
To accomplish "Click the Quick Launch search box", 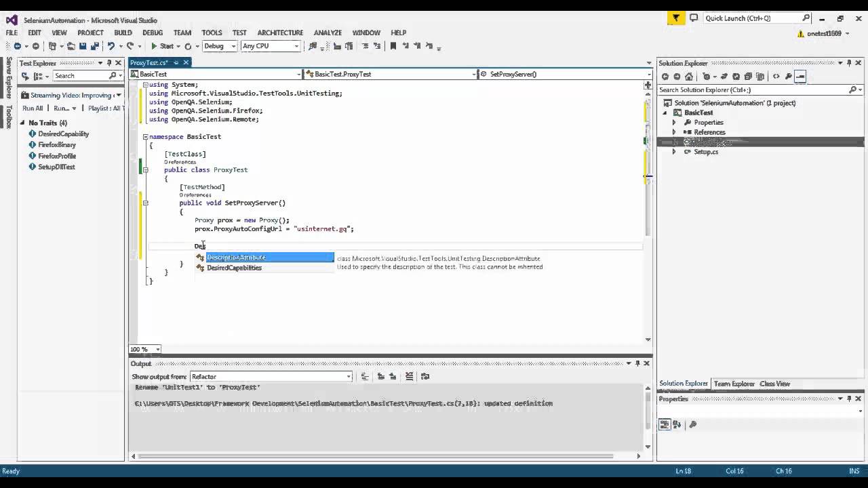I will coord(757,18).
